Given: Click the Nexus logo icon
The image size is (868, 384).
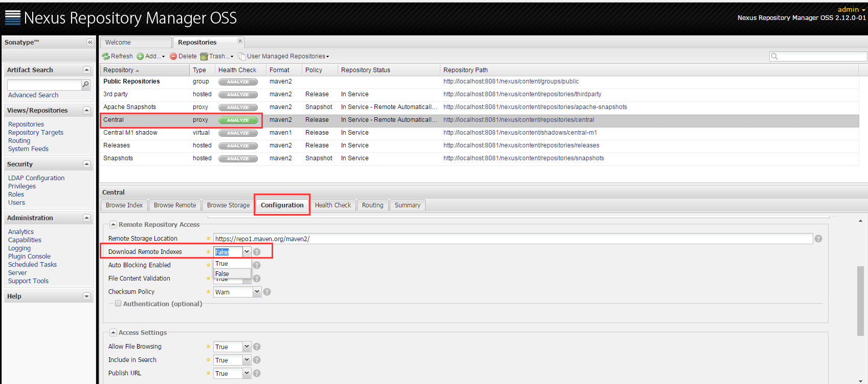Looking at the screenshot, I should 13,18.
